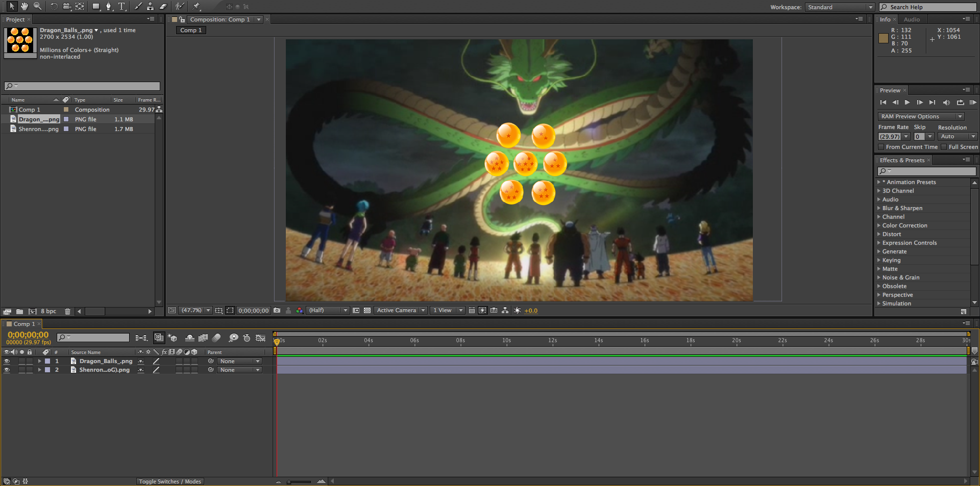This screenshot has height=486, width=980.
Task: Start RAM preview playback
Action: tap(973, 103)
